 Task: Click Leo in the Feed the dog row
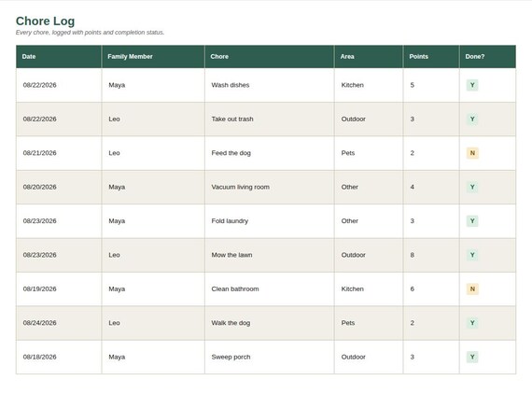click(x=114, y=153)
